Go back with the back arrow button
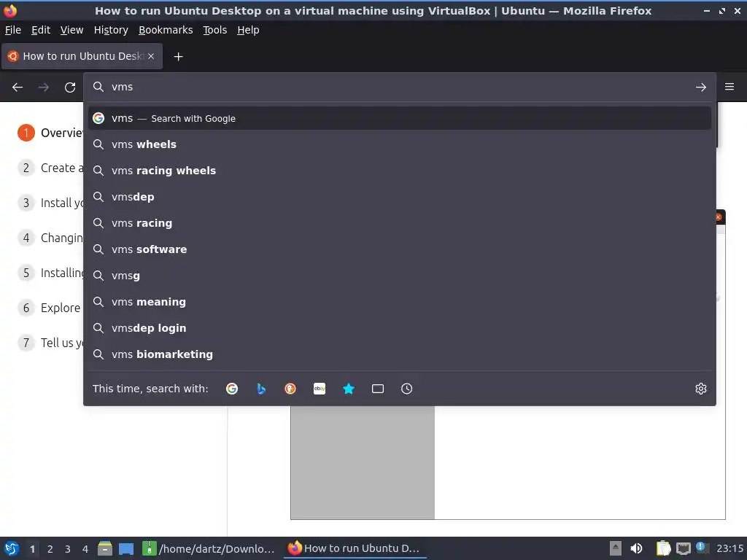Image resolution: width=747 pixels, height=560 pixels. pos(18,87)
